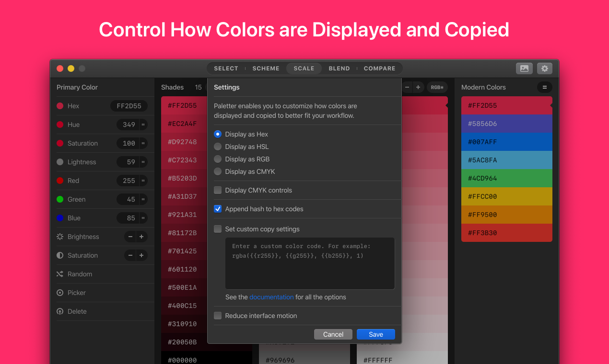Select the #701425 shade swatch

point(185,251)
